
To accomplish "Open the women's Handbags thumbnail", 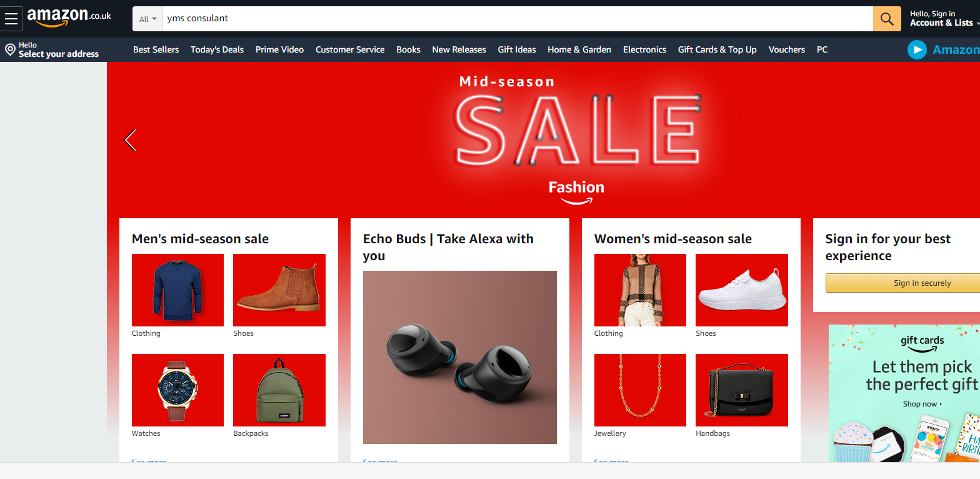I will 742,390.
